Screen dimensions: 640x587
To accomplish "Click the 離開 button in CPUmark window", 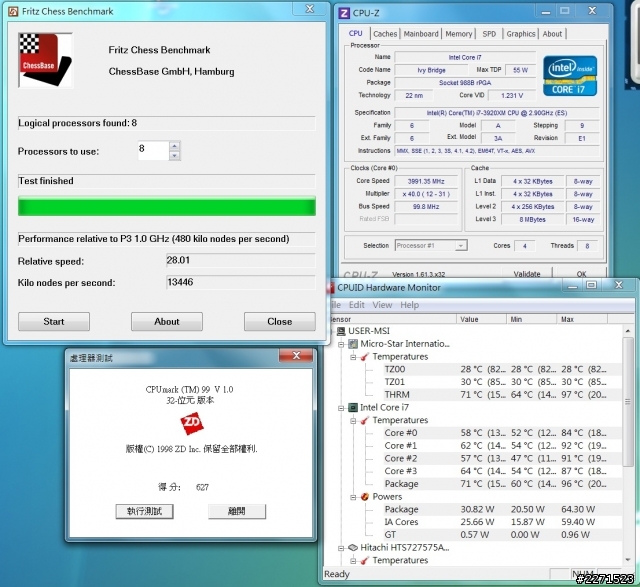I will tap(237, 511).
